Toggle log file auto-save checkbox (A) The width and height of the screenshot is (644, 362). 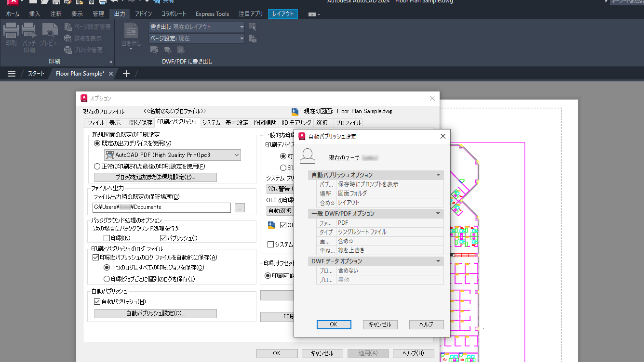pos(95,258)
